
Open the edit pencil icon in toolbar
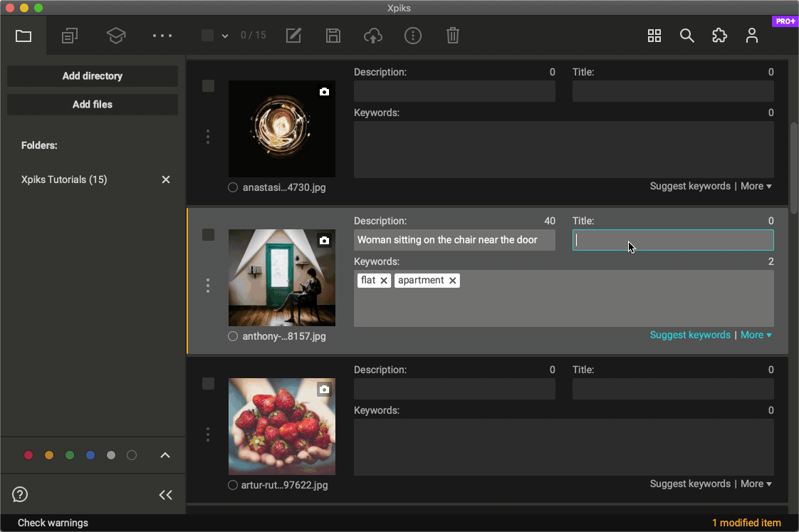tap(293, 36)
